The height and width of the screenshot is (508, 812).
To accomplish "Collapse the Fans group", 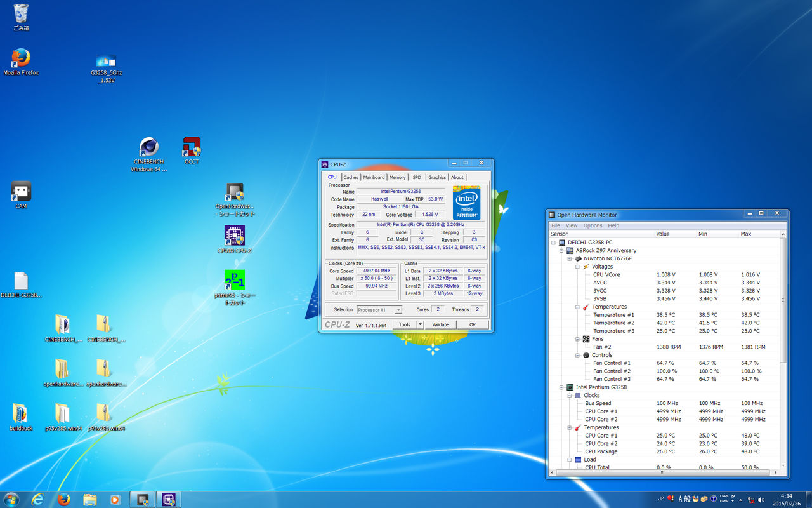I will pos(578,339).
